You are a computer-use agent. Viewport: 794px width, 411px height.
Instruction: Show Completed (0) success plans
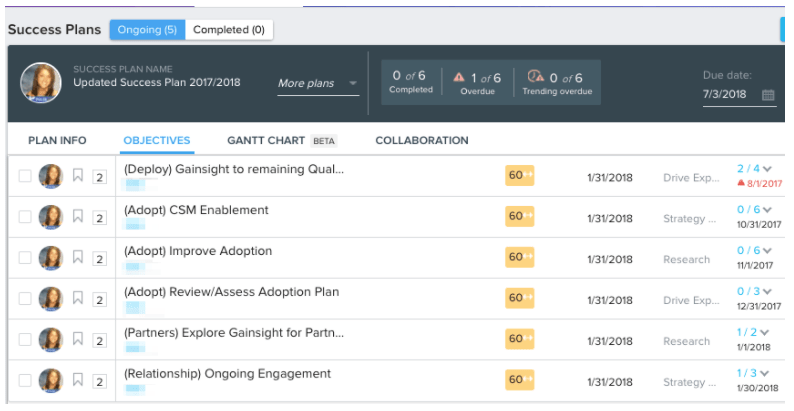tap(228, 30)
